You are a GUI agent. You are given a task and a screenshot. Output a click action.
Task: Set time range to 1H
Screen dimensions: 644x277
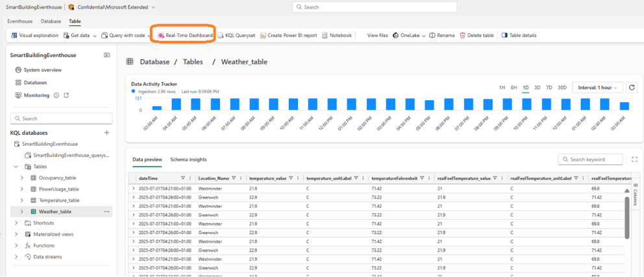(x=502, y=88)
